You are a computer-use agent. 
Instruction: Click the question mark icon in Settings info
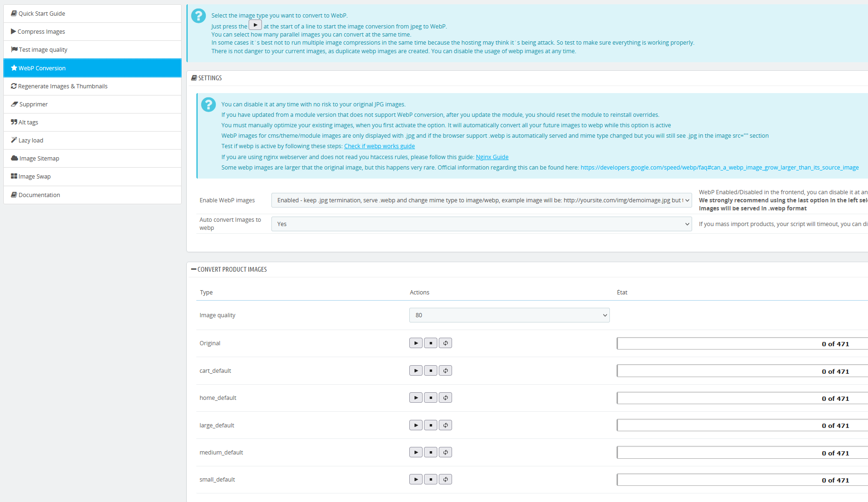click(208, 104)
